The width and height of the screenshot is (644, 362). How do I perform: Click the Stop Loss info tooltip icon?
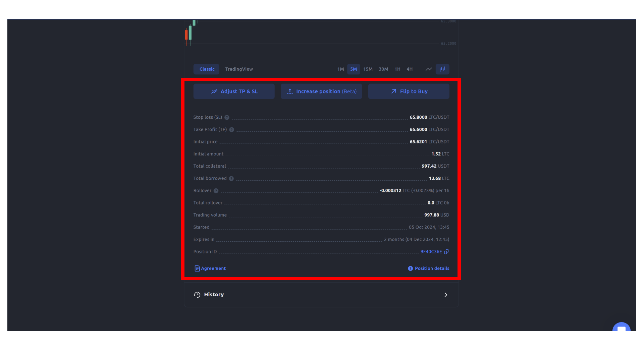(x=227, y=117)
